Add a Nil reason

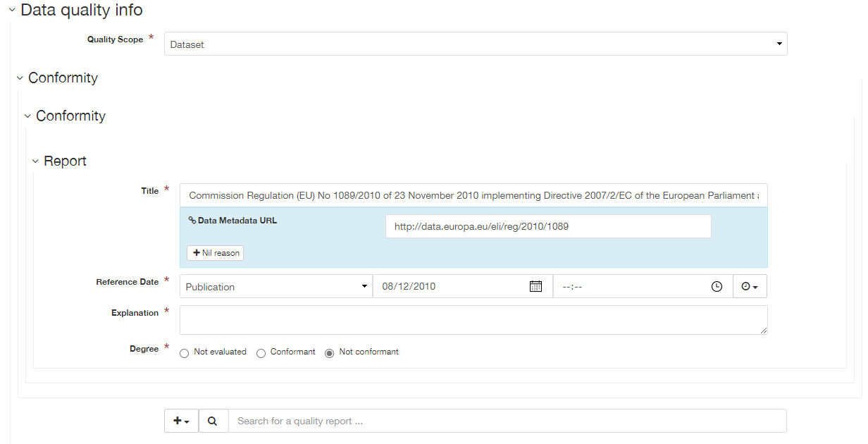pyautogui.click(x=215, y=253)
